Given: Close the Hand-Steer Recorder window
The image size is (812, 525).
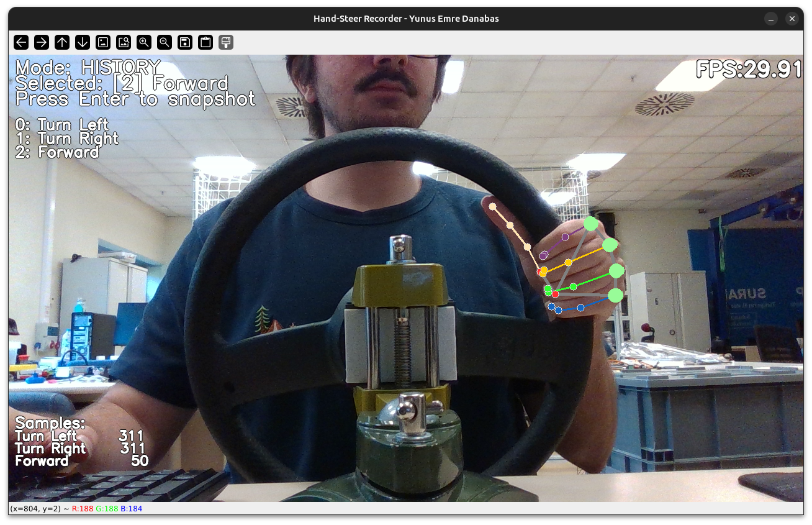Looking at the screenshot, I should click(792, 19).
